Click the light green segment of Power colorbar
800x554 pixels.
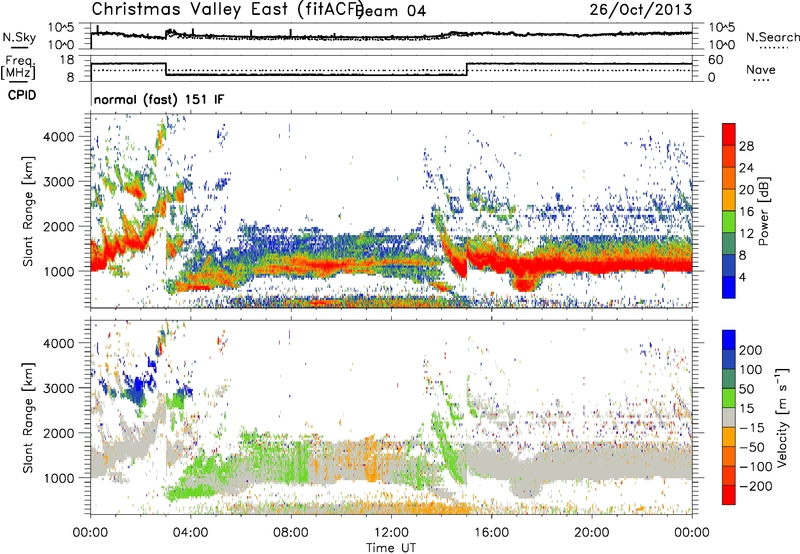tap(729, 222)
